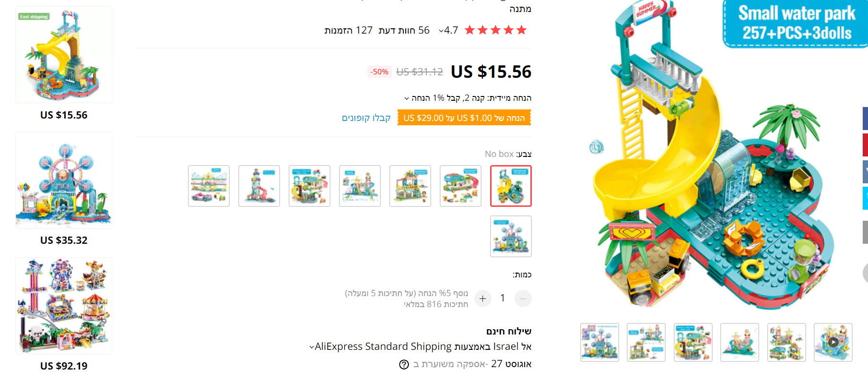This screenshot has height=382, width=868.
Task: Play the product video thumbnail
Action: (x=833, y=342)
